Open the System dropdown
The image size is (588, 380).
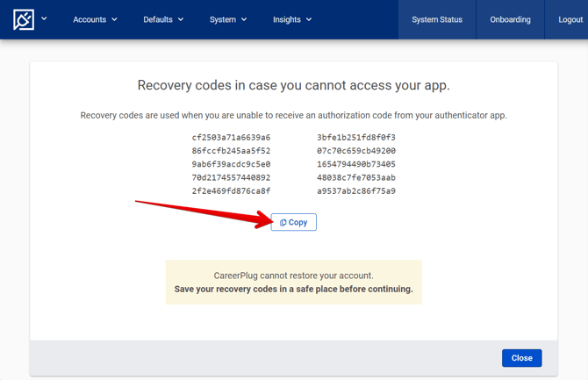click(228, 19)
